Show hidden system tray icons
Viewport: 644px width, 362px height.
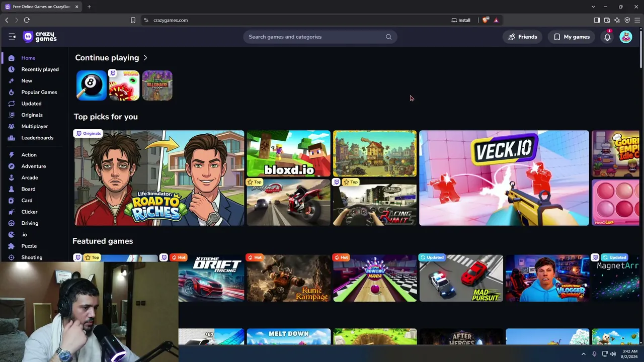[x=584, y=354]
